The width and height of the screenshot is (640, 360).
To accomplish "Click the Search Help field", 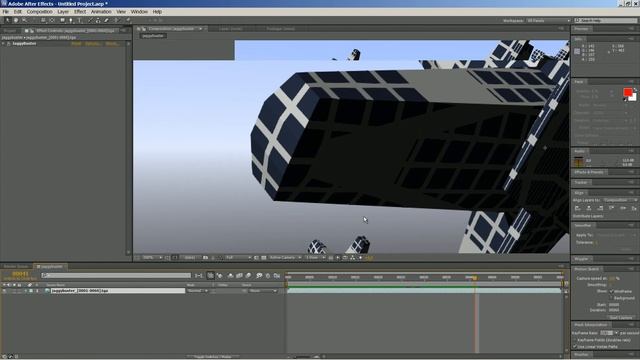I will click(606, 20).
